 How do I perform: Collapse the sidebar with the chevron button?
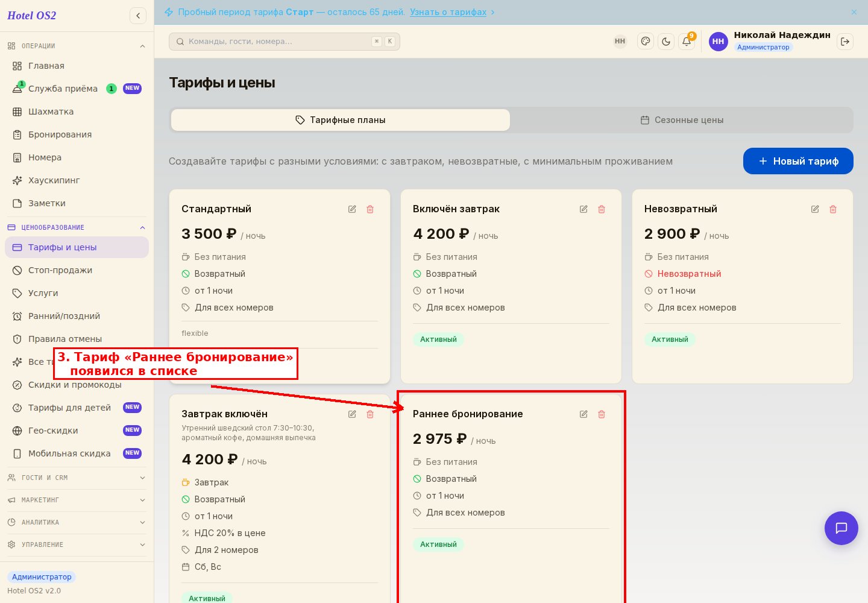point(138,16)
